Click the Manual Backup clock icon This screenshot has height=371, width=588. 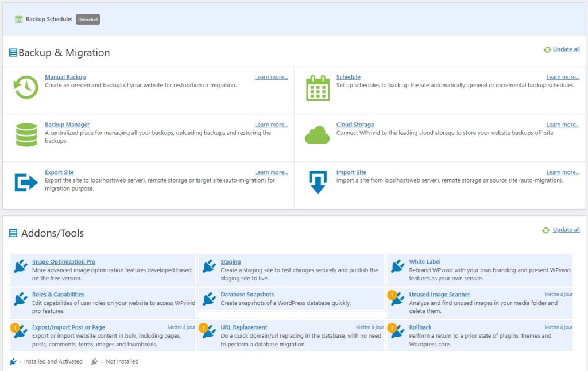tap(26, 87)
